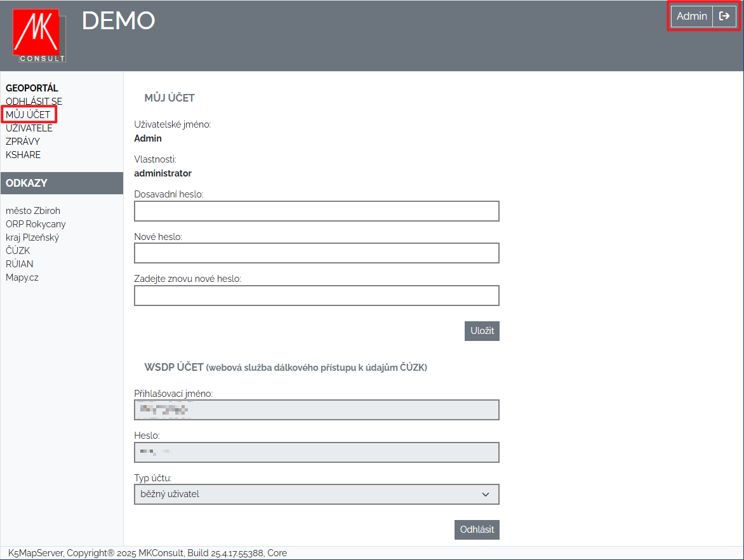
Task: Visit the kraj Plzeňský link
Action: click(x=32, y=237)
